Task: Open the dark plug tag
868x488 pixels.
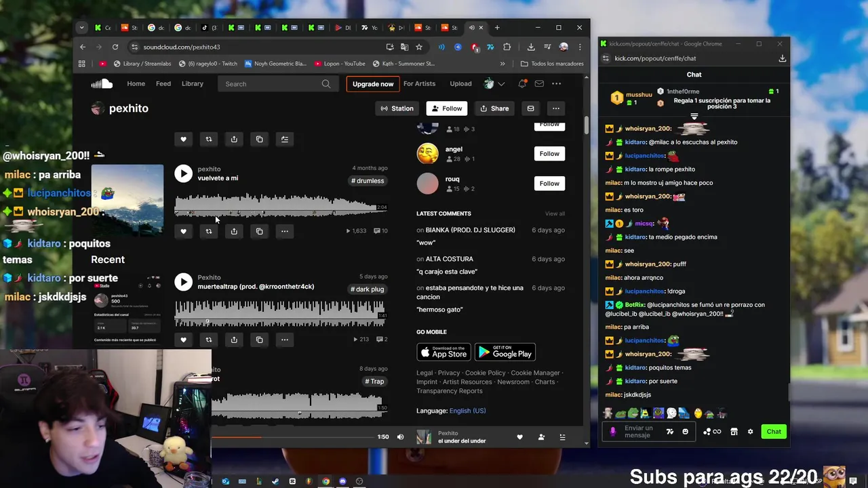Action: [368, 289]
